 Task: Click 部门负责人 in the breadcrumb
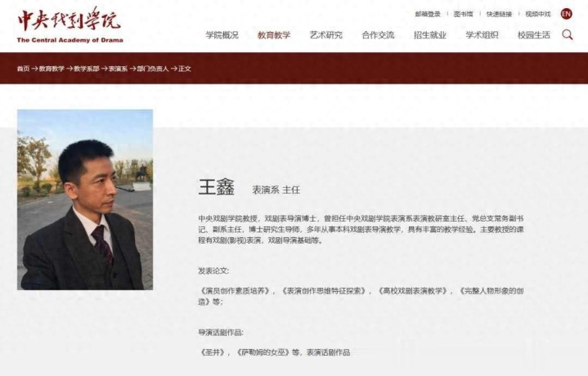(153, 69)
